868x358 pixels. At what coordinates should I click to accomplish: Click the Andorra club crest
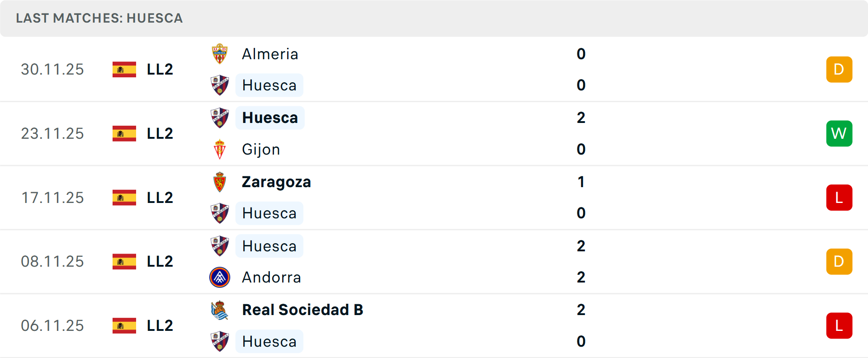220,277
